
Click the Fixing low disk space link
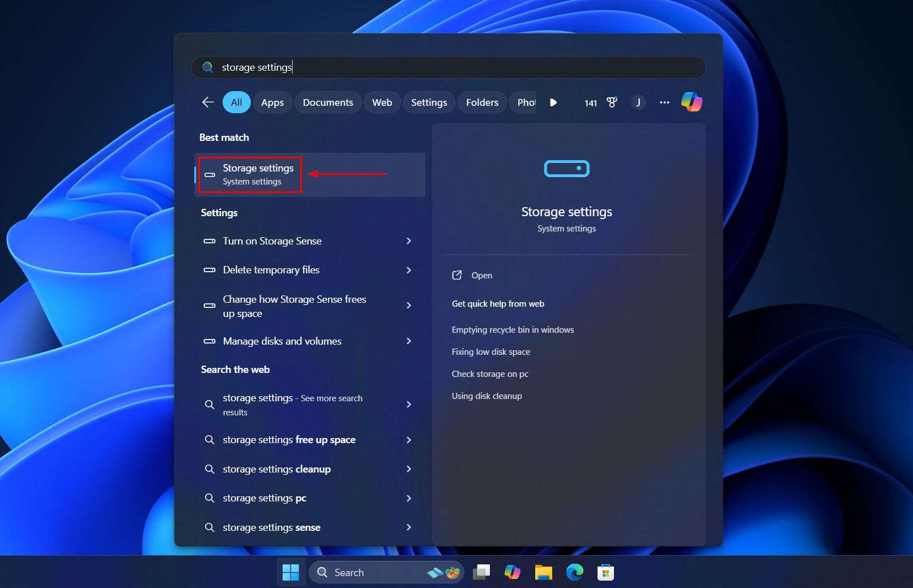point(490,351)
